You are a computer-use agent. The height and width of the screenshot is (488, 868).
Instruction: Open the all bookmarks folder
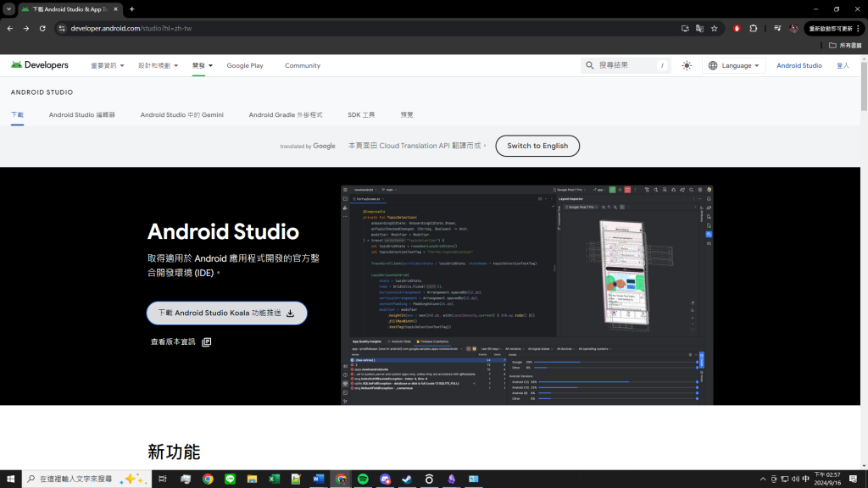[845, 46]
